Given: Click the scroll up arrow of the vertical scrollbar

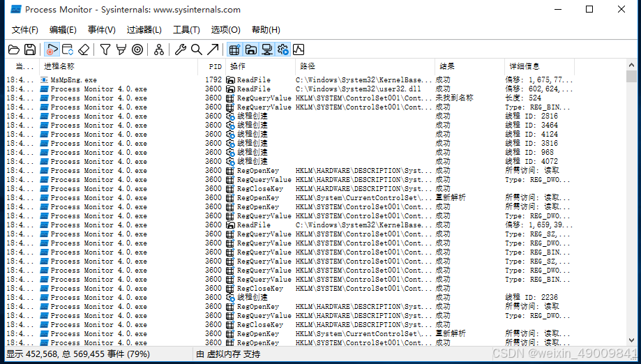Looking at the screenshot, I should pos(631,65).
